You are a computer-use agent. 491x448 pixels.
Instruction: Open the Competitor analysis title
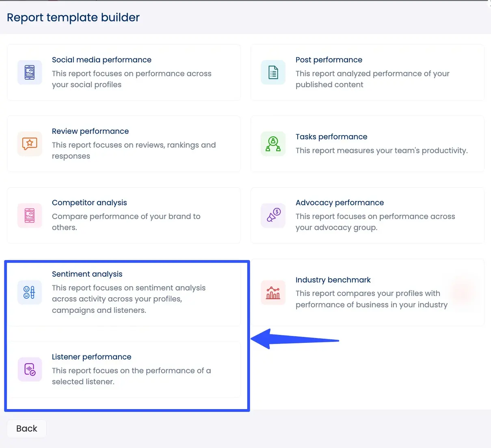pos(89,202)
